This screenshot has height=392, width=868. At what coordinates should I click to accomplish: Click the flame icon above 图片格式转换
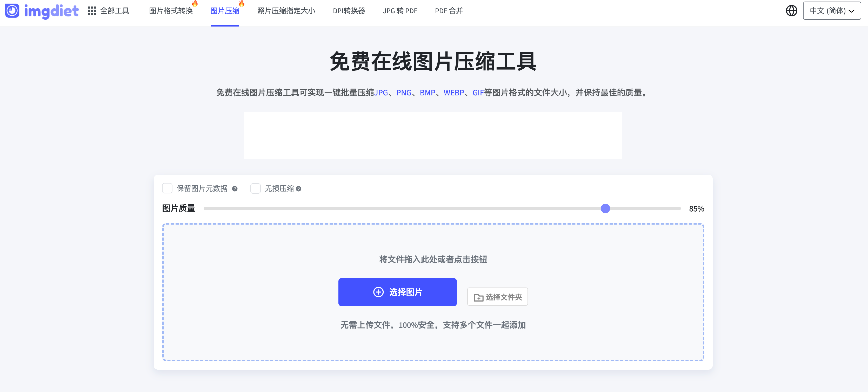click(195, 3)
